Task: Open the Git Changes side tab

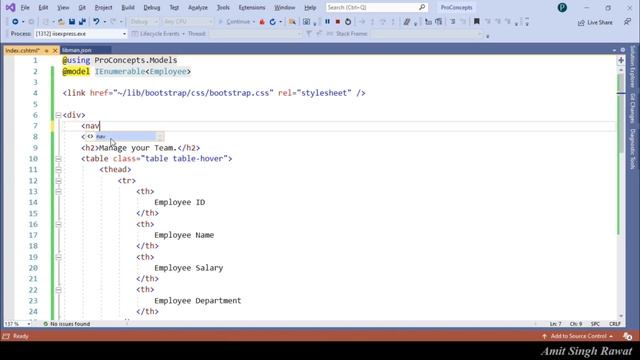Action: [633, 108]
